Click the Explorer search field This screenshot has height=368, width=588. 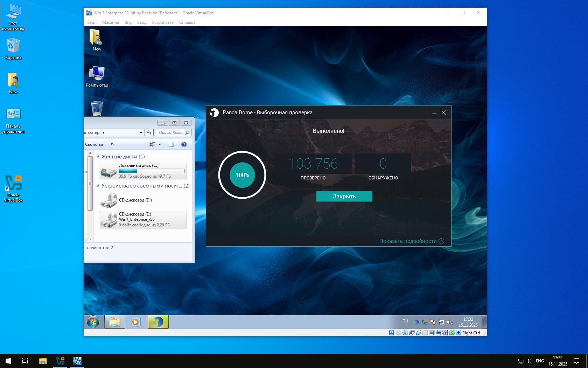click(171, 132)
